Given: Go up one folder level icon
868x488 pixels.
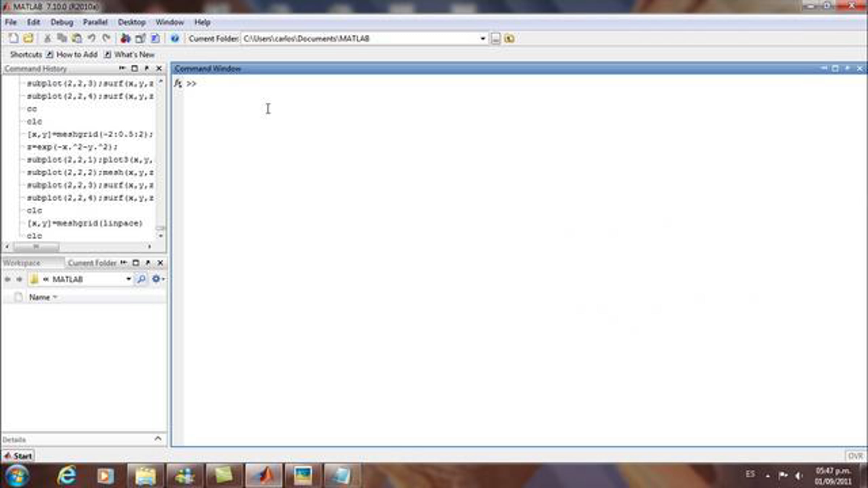Looking at the screenshot, I should click(x=509, y=38).
